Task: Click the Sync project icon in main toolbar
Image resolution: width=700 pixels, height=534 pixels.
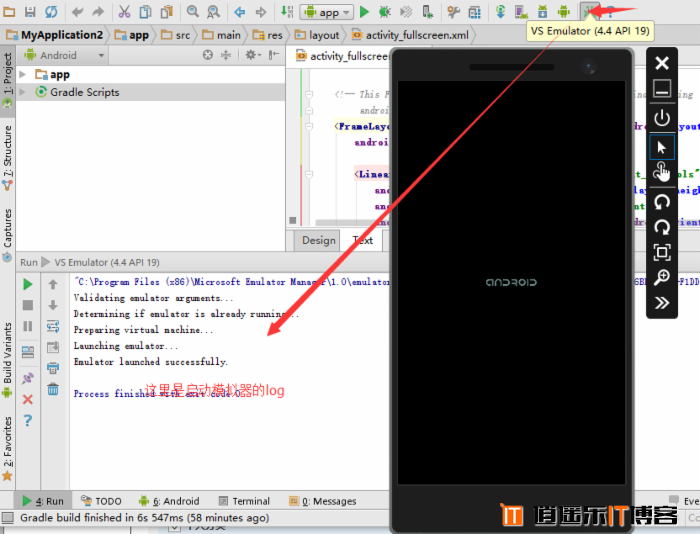Action: click(x=51, y=12)
